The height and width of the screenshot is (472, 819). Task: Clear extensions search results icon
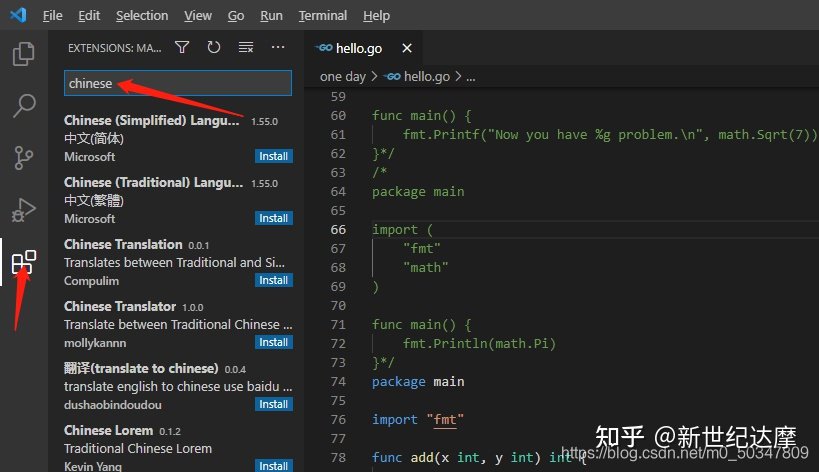246,48
